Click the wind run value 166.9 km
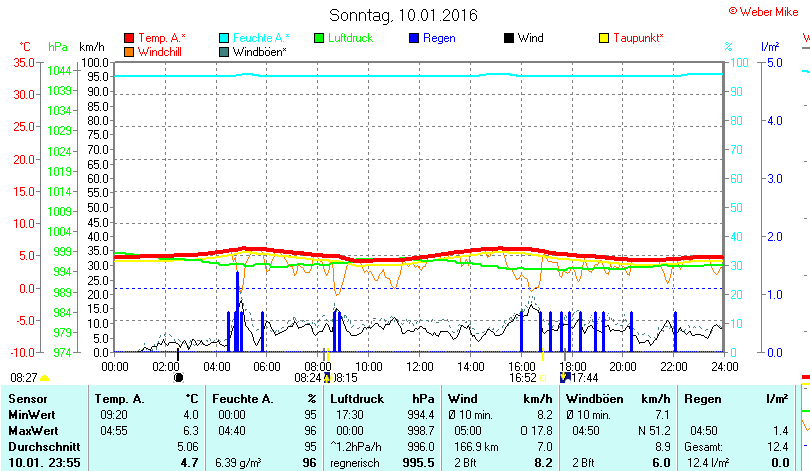 pos(476,447)
